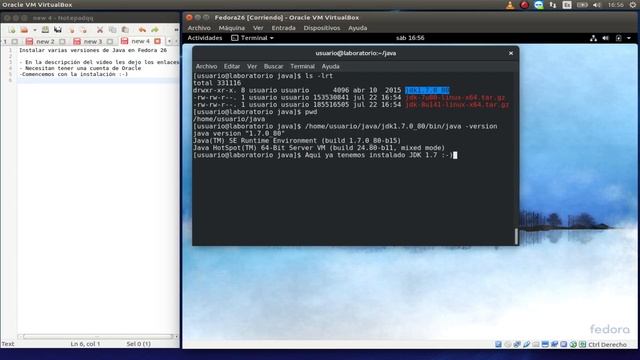The height and width of the screenshot is (360, 640).
Task: Open the terminal Ayuda menu
Action: pyautogui.click(x=331, y=66)
